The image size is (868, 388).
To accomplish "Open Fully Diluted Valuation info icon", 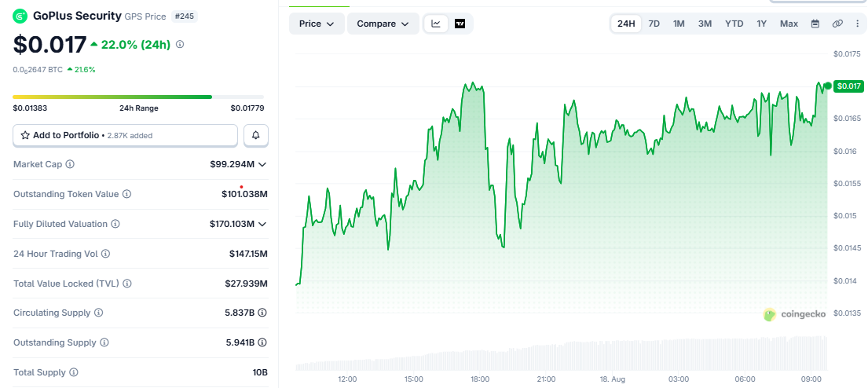I will pos(115,224).
